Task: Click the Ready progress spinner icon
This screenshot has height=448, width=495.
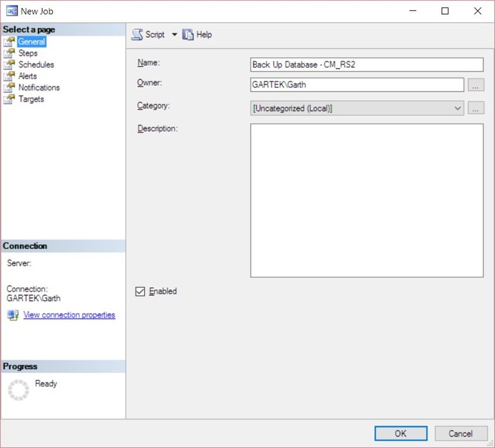Action: (19, 390)
